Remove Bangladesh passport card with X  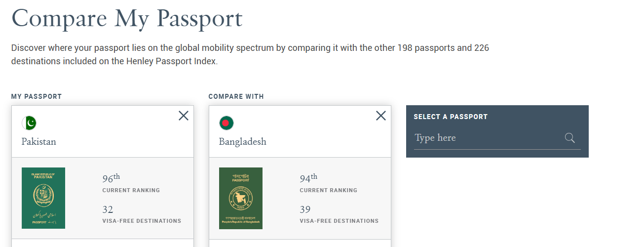point(381,116)
